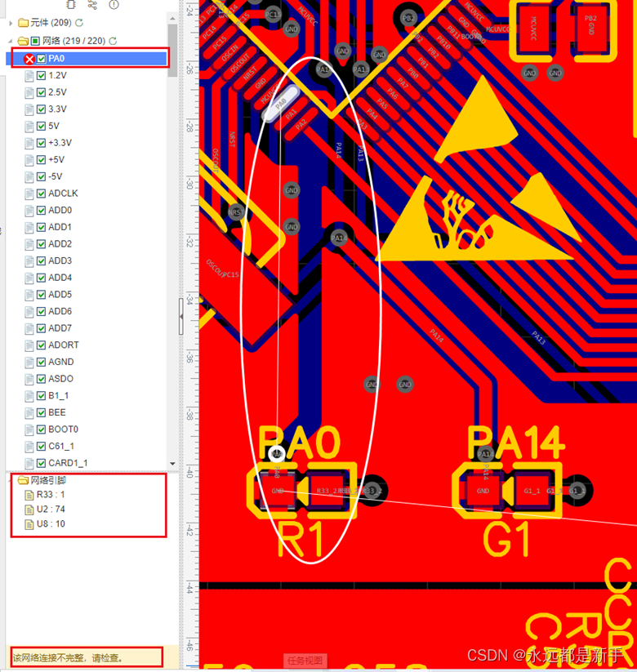Click the net list scrollbar thumb
The width and height of the screenshot is (637, 672).
172,51
